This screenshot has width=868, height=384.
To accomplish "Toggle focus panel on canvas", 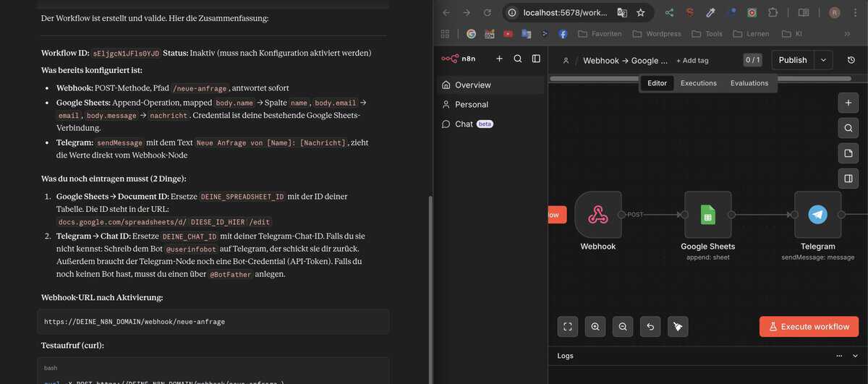I will tap(848, 179).
